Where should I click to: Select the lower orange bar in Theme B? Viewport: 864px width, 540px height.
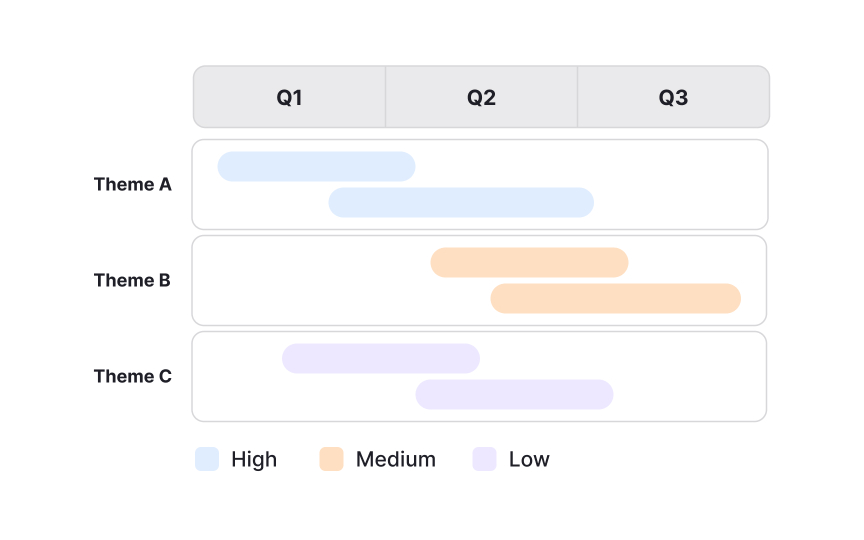coord(615,298)
